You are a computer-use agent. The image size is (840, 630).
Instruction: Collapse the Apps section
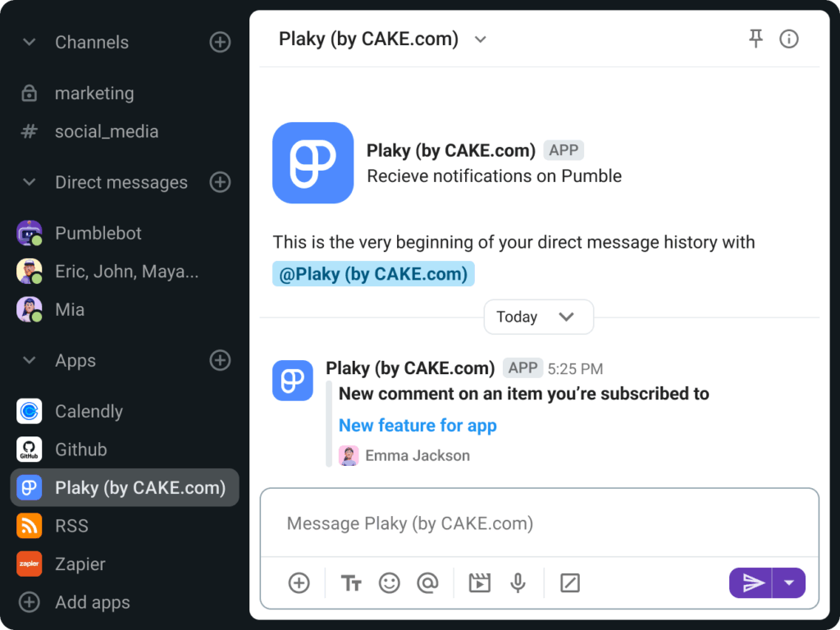pos(30,360)
